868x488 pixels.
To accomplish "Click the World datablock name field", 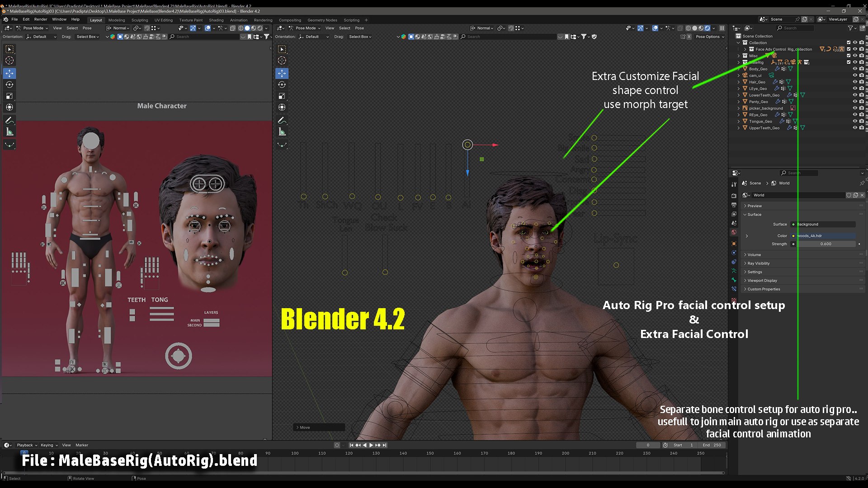I will [x=798, y=195].
